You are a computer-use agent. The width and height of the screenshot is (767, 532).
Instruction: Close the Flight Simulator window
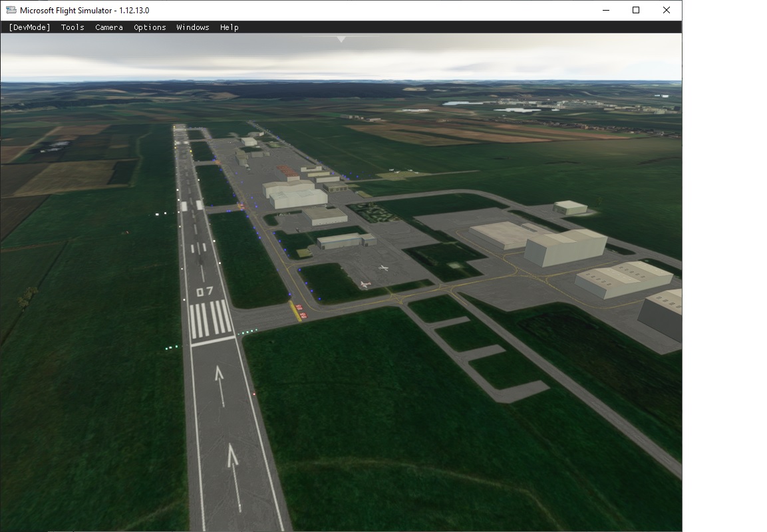pyautogui.click(x=666, y=10)
